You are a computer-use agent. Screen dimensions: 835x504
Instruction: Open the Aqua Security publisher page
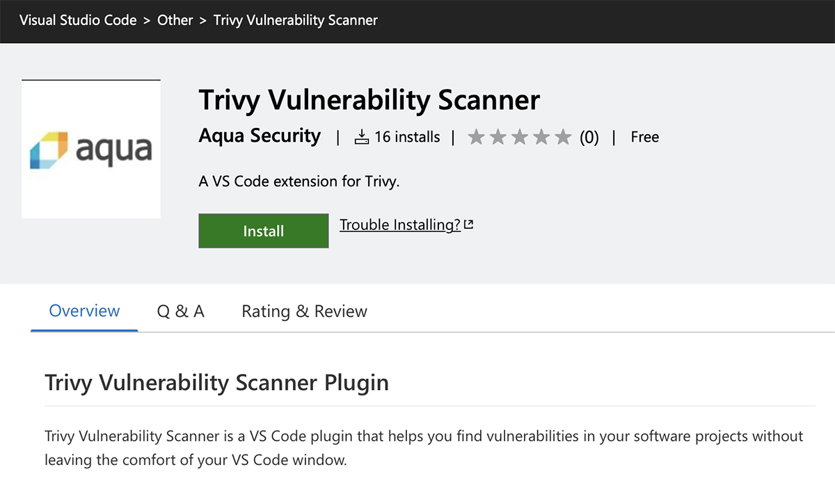click(260, 136)
